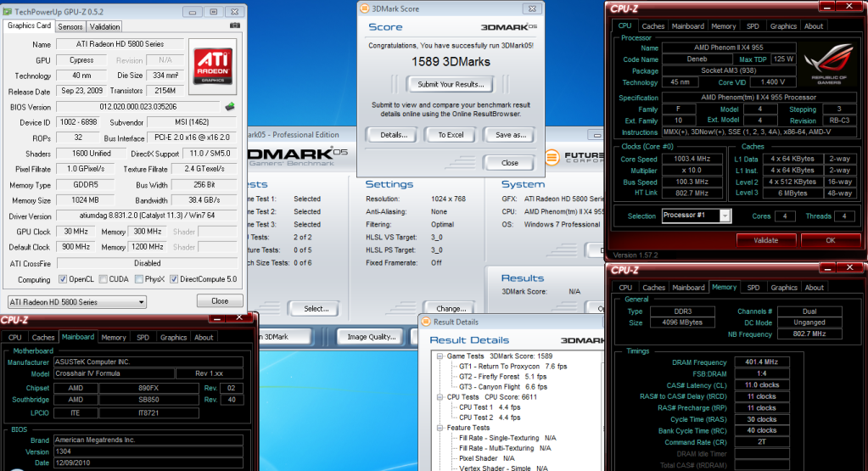Collapse the Game Tests tree node

point(439,356)
